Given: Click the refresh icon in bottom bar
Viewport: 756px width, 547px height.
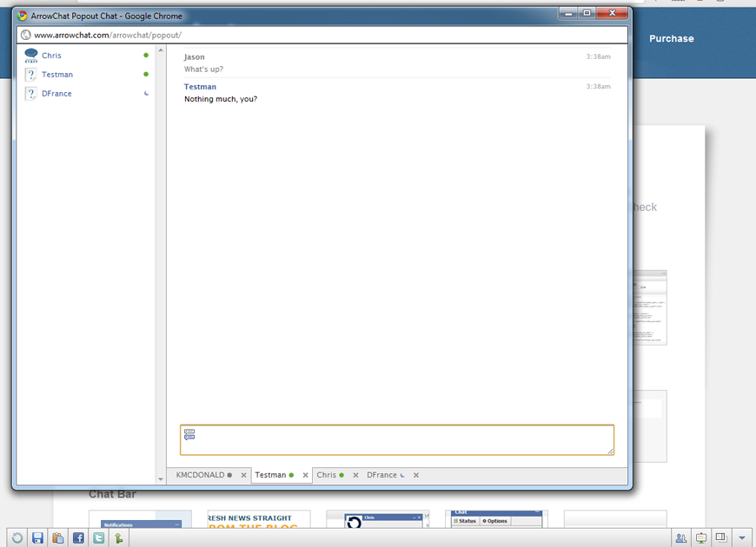Looking at the screenshot, I should pyautogui.click(x=17, y=538).
